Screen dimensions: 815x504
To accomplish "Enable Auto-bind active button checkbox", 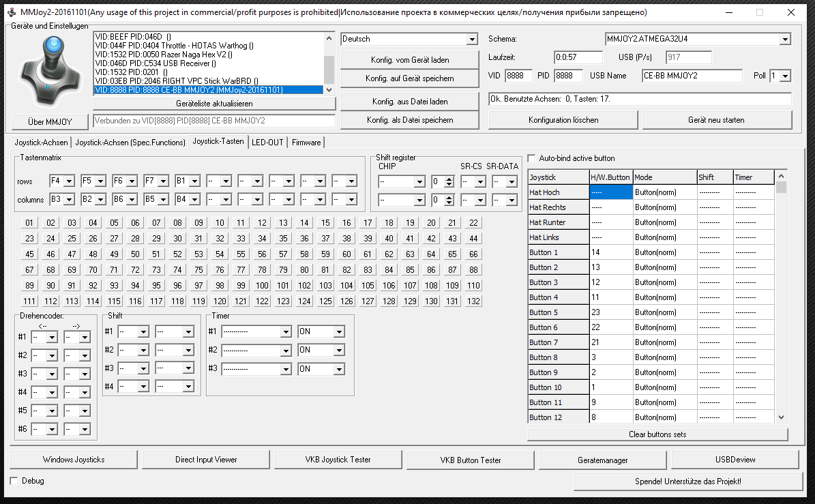I will pos(532,158).
